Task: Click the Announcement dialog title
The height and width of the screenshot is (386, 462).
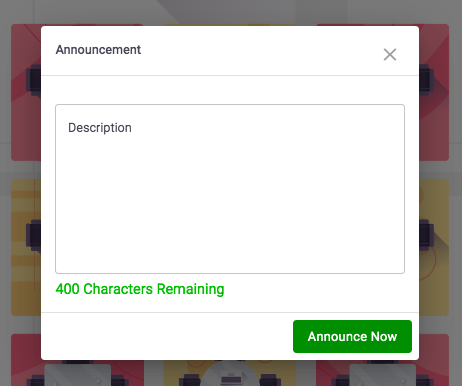Action: (98, 50)
